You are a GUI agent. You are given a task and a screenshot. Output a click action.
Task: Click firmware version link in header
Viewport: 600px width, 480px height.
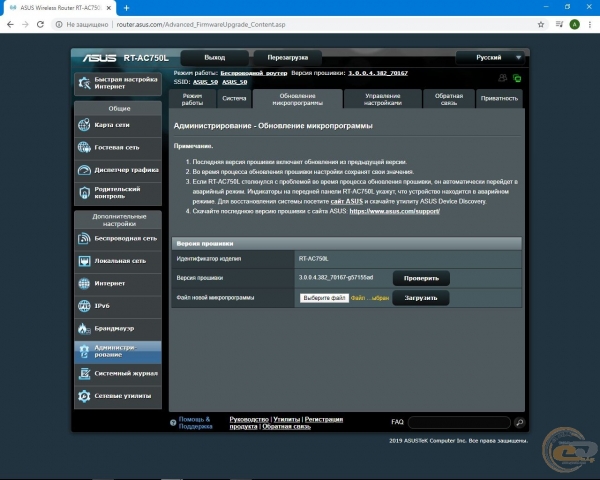point(378,73)
